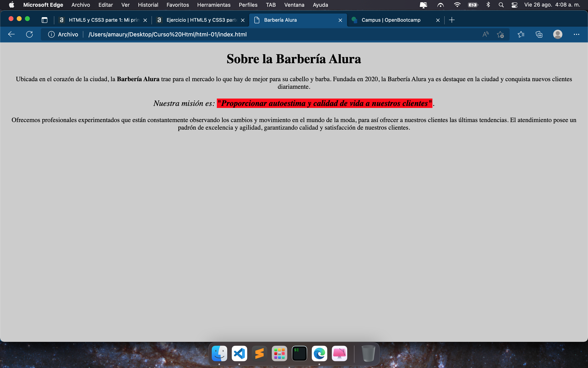Open Terminal from the Dock
Screen dimensions: 588x368
click(299, 353)
